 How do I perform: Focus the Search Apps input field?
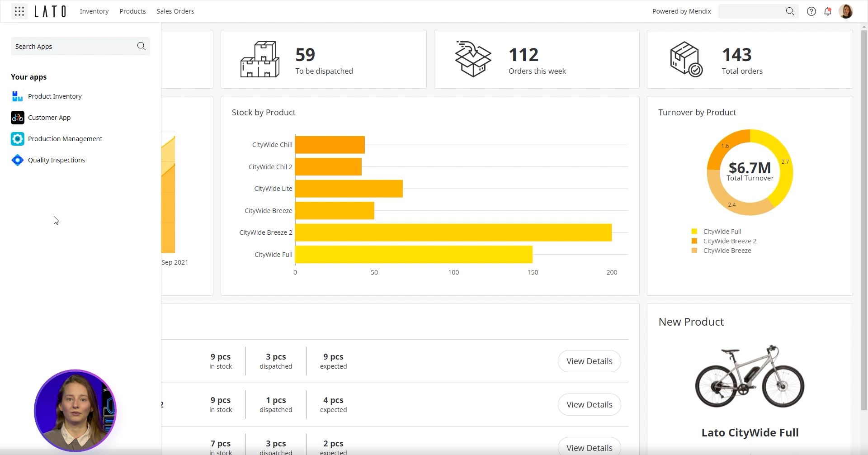point(72,46)
